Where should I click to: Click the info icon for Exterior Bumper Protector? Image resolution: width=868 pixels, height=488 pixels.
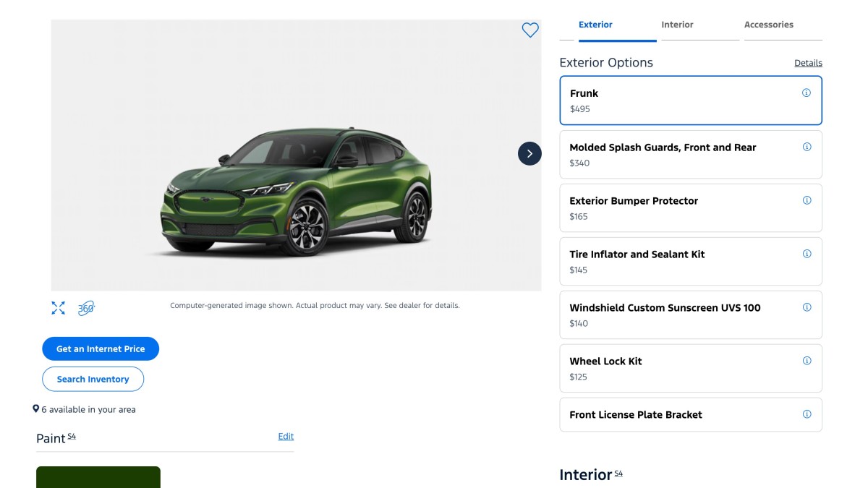point(806,200)
